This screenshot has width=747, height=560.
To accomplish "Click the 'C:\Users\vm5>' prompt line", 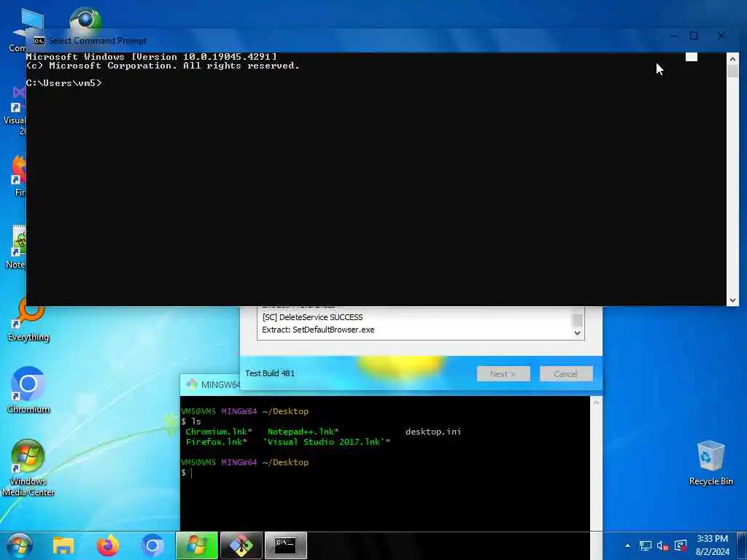I will (x=64, y=83).
